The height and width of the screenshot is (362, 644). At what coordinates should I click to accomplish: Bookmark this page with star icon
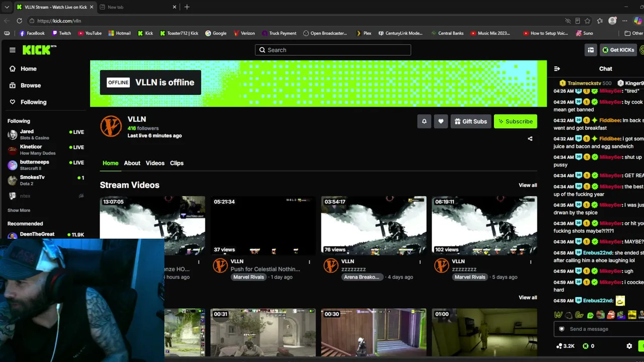(x=588, y=21)
